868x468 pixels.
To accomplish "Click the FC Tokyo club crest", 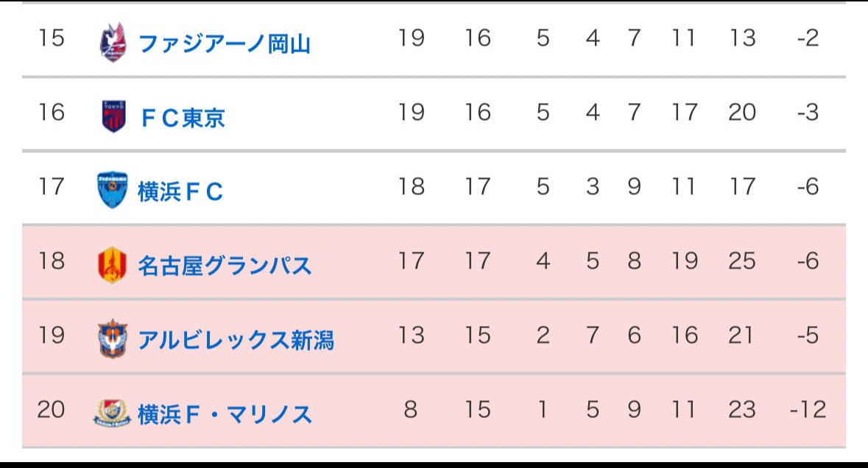I will (113, 116).
